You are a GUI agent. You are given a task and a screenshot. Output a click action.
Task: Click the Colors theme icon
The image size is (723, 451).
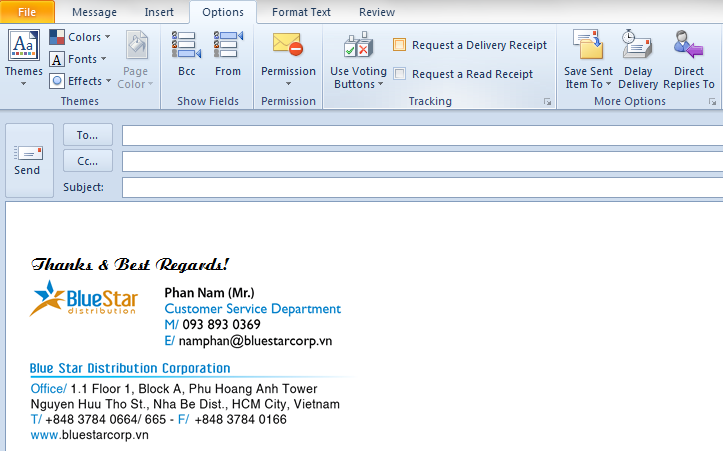57,37
